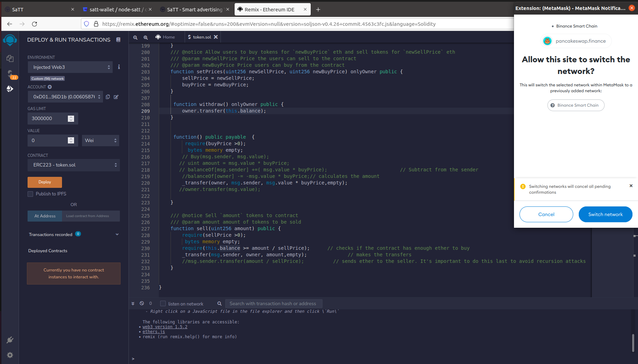Open the Contract ERC223 - token.sol dropdown

pyautogui.click(x=74, y=165)
